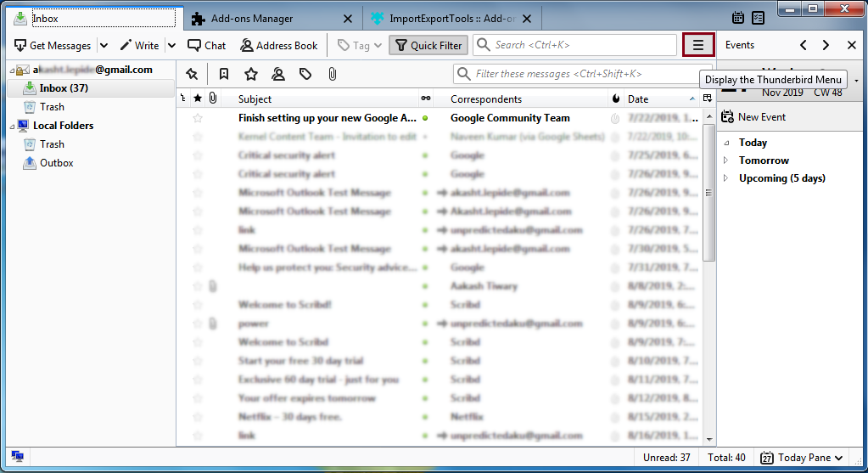868x473 pixels.
Task: Filter messages by Starred icon
Action: [251, 75]
